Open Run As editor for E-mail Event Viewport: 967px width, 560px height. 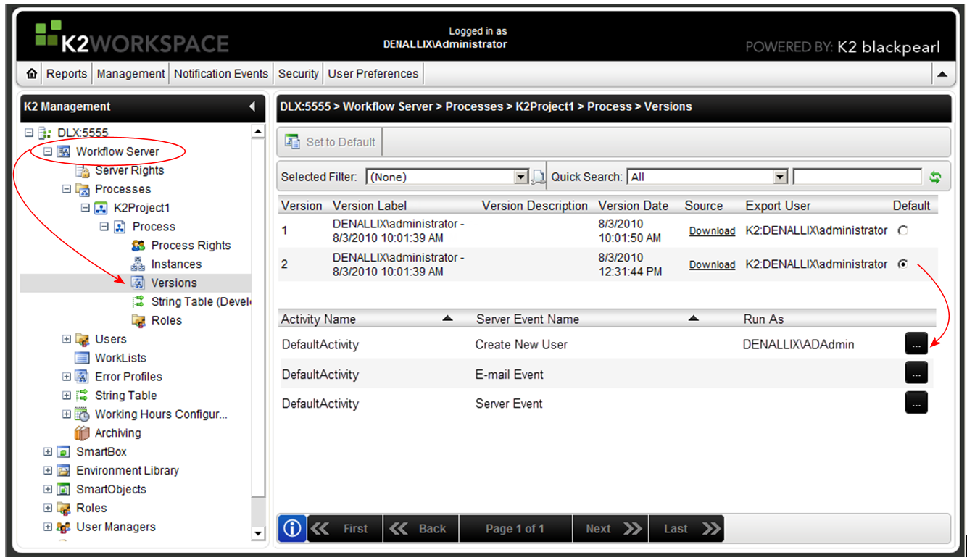coord(916,373)
